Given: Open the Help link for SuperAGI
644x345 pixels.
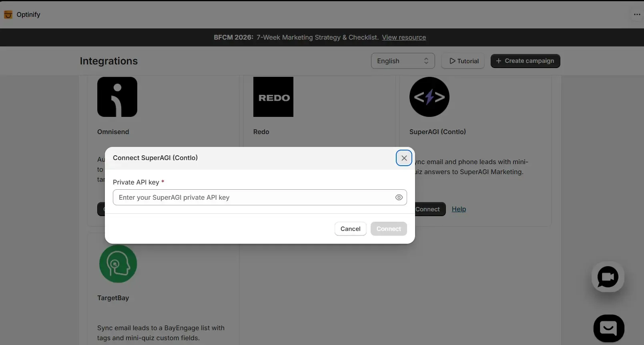Looking at the screenshot, I should [x=459, y=209].
